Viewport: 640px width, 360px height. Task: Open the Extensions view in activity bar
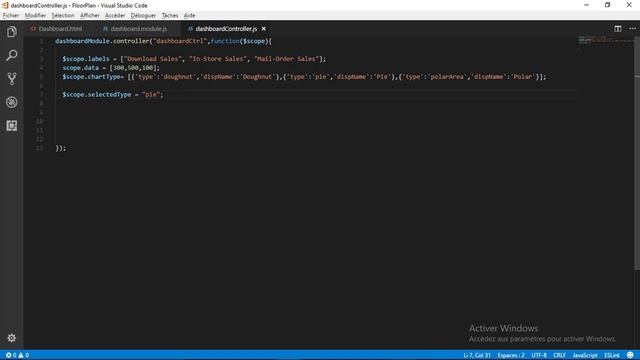click(11, 125)
